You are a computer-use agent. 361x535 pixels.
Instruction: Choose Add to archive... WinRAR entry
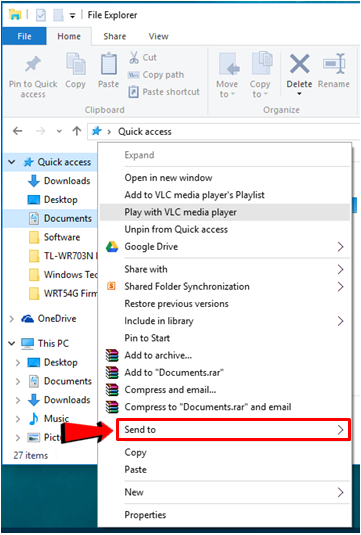(x=225, y=355)
